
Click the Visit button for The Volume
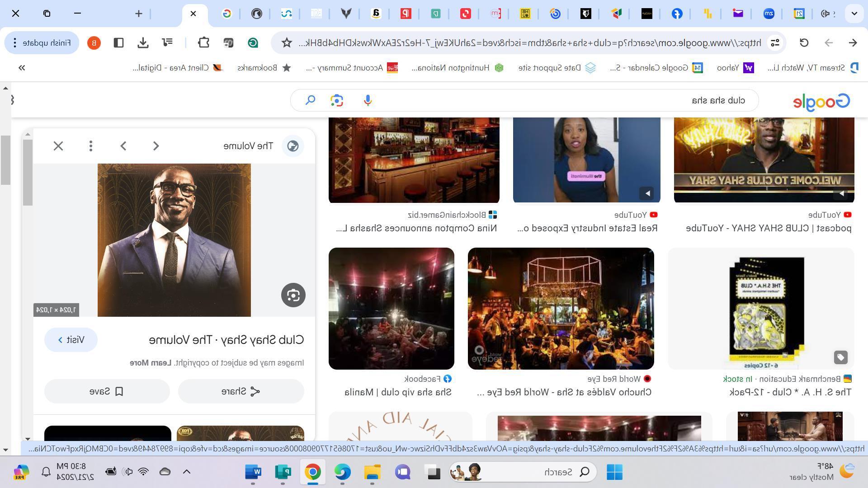pos(71,340)
